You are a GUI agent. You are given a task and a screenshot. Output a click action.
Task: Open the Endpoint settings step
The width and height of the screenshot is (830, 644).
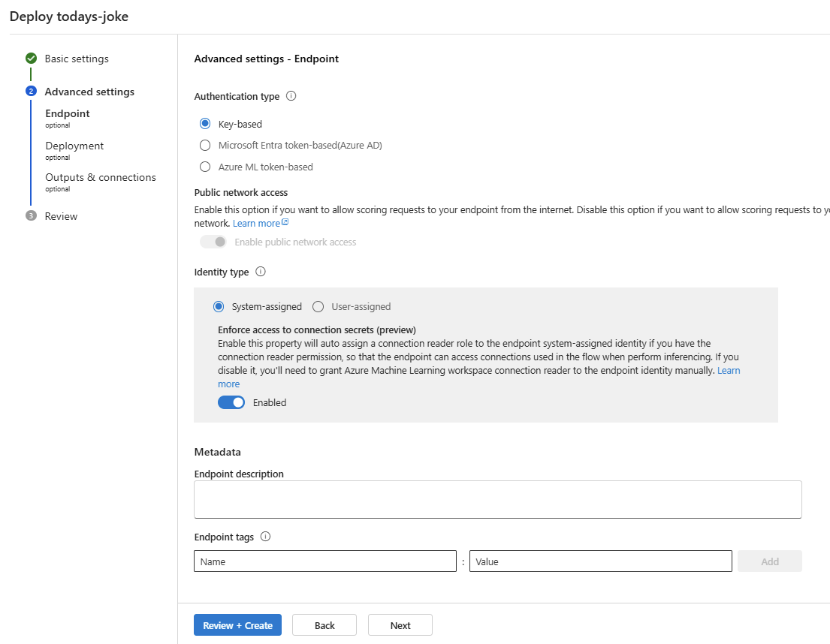click(68, 114)
